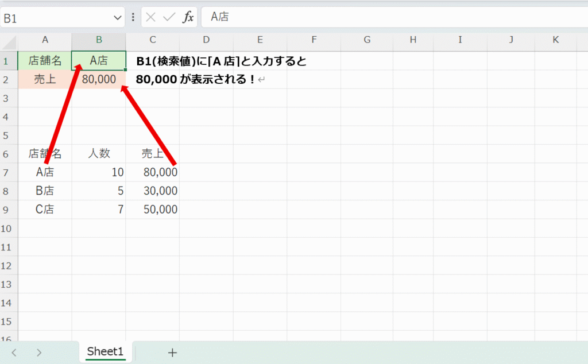This screenshot has width=588, height=364.
Task: Select cell A1 labeled 店舗名
Action: (x=45, y=61)
